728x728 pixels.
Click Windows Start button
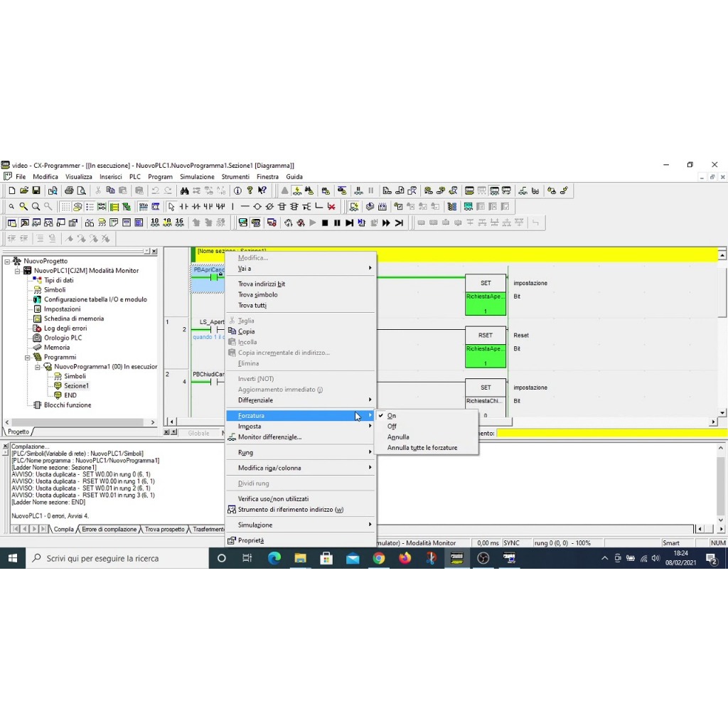coord(13,558)
